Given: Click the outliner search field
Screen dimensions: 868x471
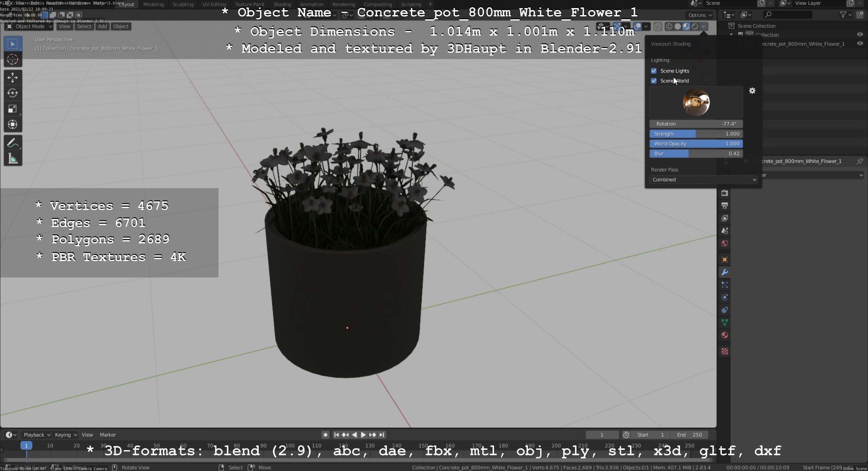Looking at the screenshot, I should 787,15.
